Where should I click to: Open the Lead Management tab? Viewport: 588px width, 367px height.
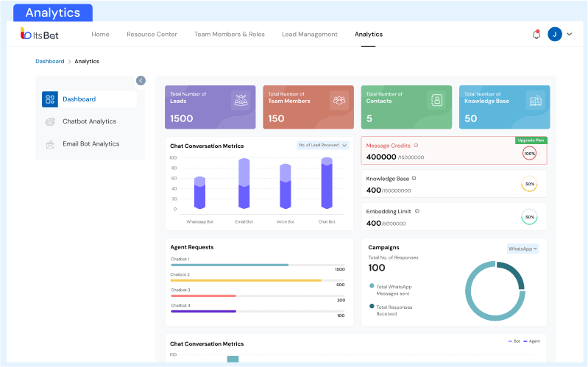pos(310,34)
